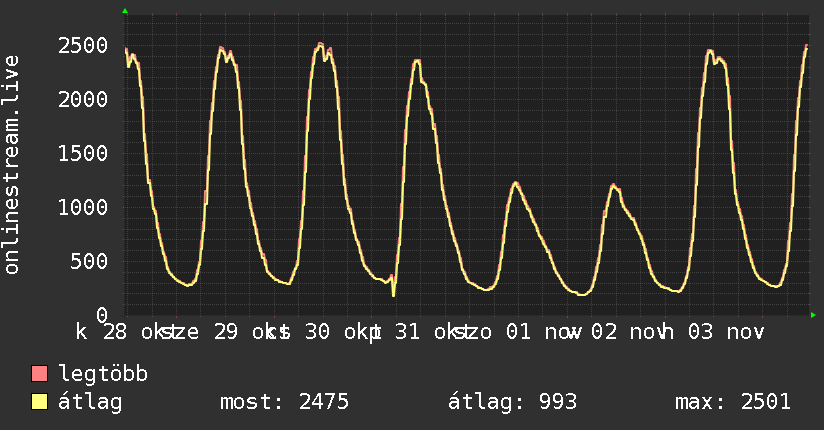Viewport: 824px width, 430px height.
Task: Click the onlinestream.live vertical axis title
Action: pos(11,165)
